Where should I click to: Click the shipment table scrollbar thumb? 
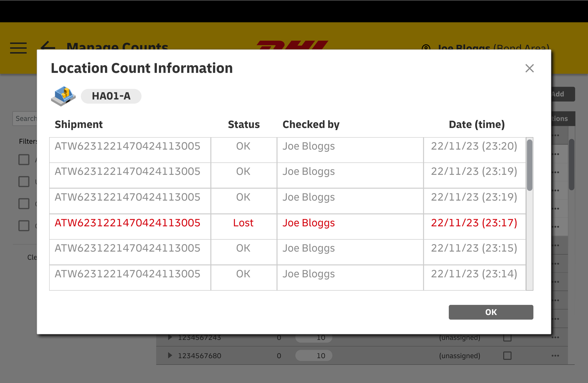pyautogui.click(x=529, y=165)
